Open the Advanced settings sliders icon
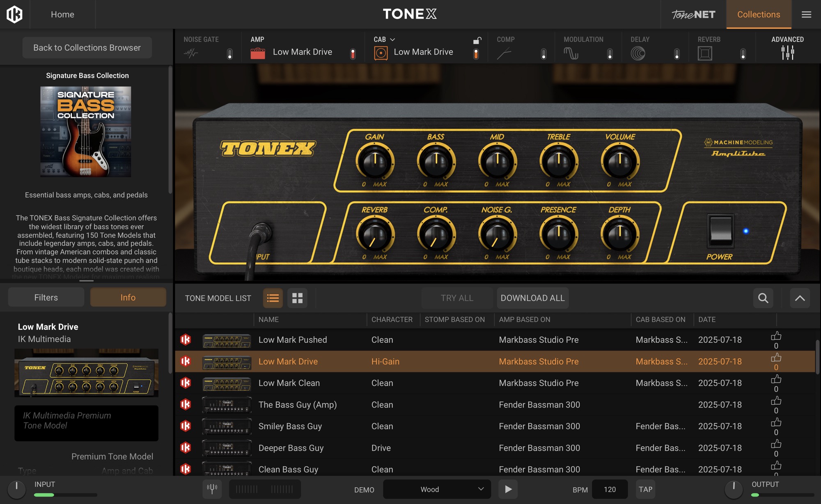The height and width of the screenshot is (504, 821). [787, 53]
